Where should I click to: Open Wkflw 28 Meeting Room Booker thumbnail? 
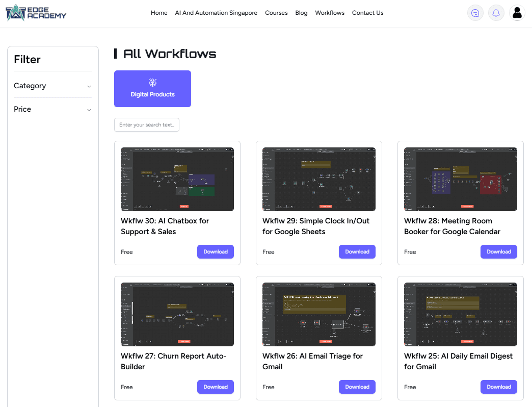coord(461,180)
